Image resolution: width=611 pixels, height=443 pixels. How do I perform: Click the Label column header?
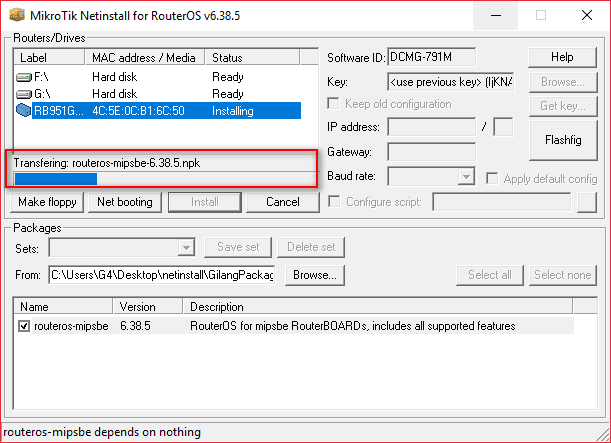click(49, 57)
